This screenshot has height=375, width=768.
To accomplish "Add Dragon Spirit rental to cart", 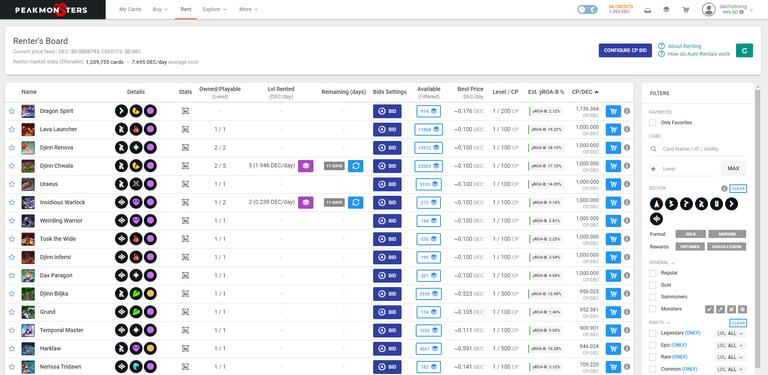I will 613,111.
